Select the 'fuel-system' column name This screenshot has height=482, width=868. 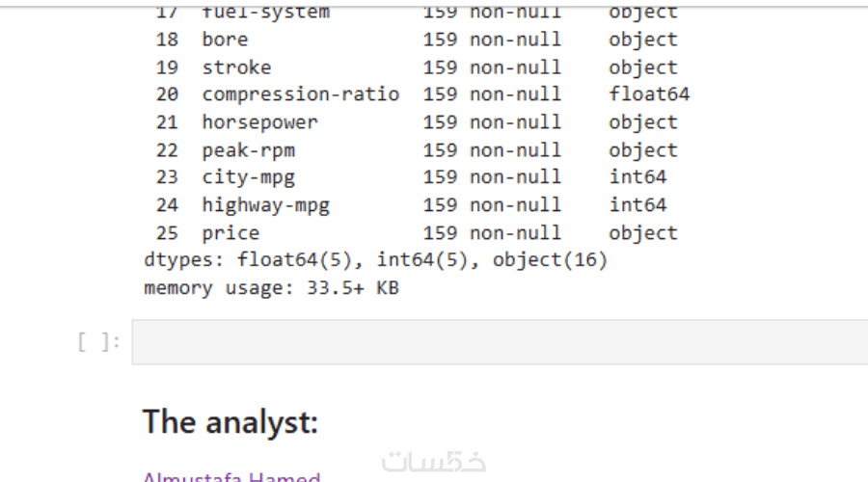click(265, 13)
